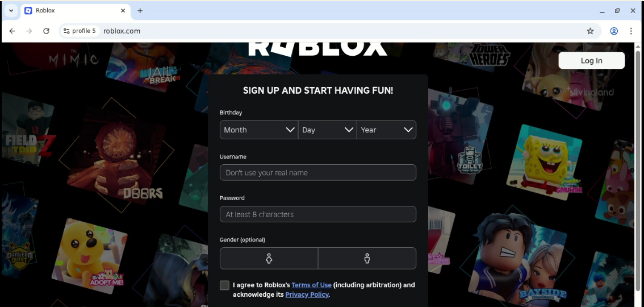Go back using the browser back arrow
Screen dimensions: 644x307
(x=12, y=31)
